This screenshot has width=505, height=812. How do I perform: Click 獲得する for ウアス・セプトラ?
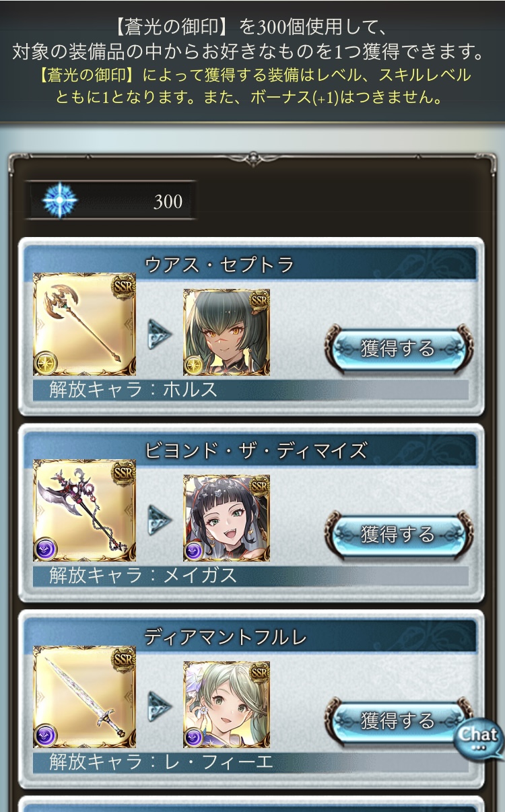[399, 348]
